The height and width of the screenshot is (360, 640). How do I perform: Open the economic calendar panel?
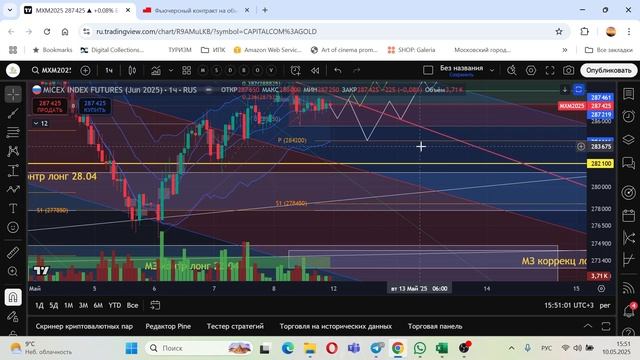(629, 215)
